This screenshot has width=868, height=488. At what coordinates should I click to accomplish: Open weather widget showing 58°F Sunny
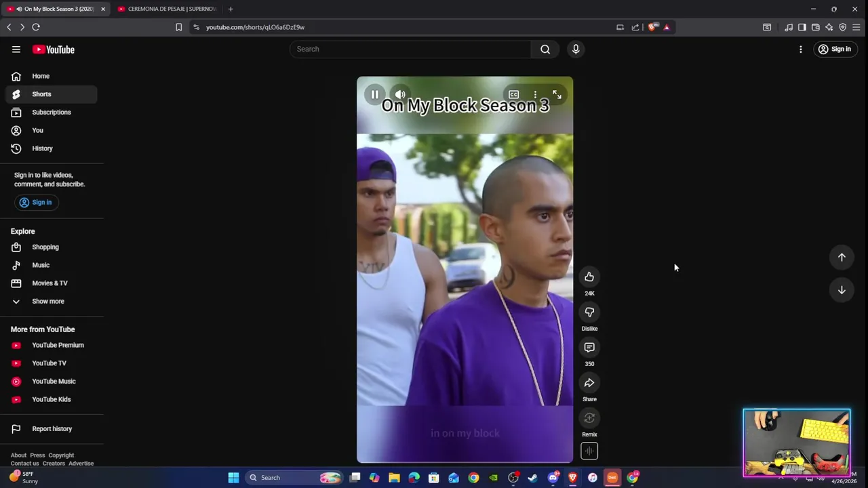click(x=24, y=478)
